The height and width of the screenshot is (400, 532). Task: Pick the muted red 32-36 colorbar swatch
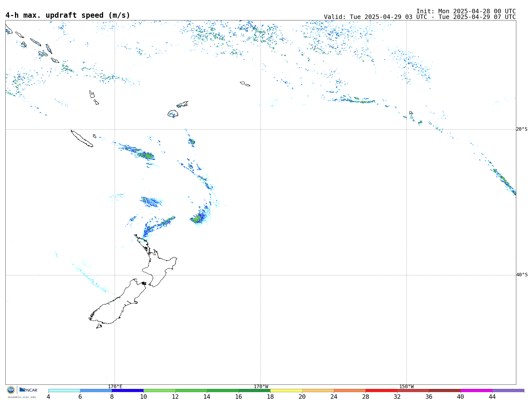tap(413, 390)
